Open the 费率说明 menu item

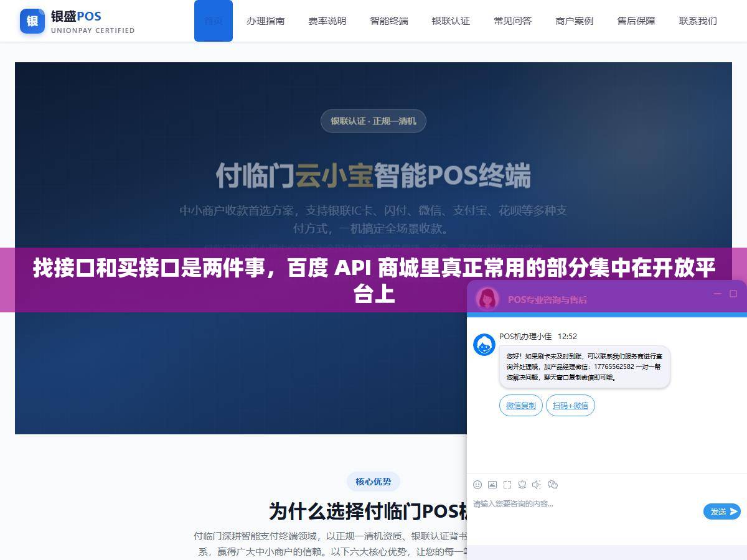[x=327, y=21]
